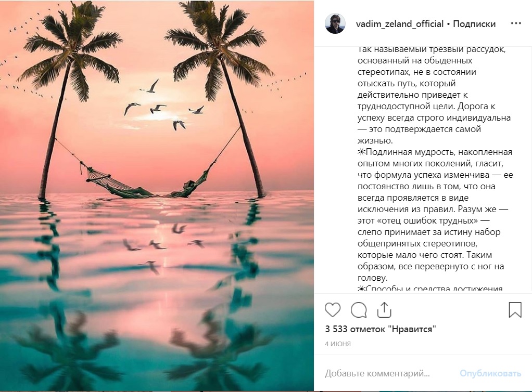
Task: Save the post with the bookmark icon
Action: click(x=515, y=310)
